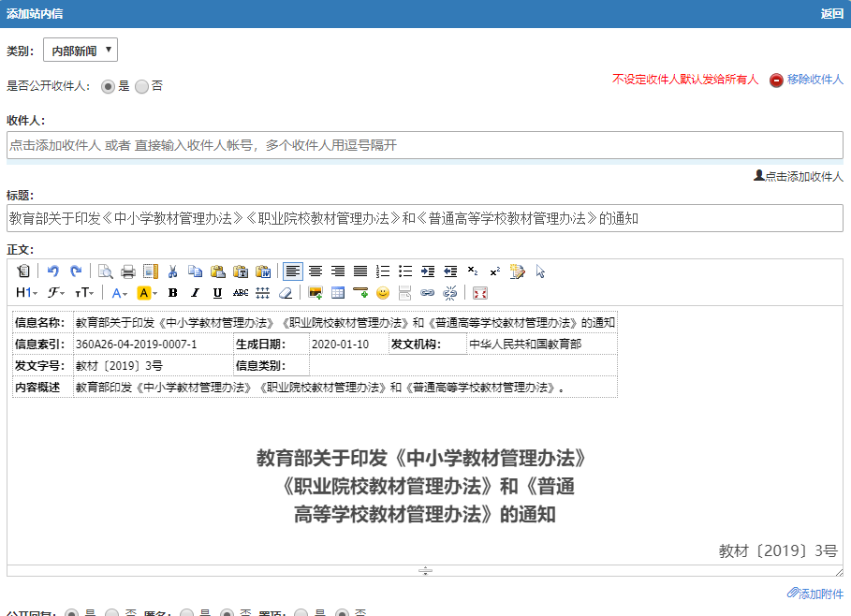Redo the last change in the editor

click(77, 271)
